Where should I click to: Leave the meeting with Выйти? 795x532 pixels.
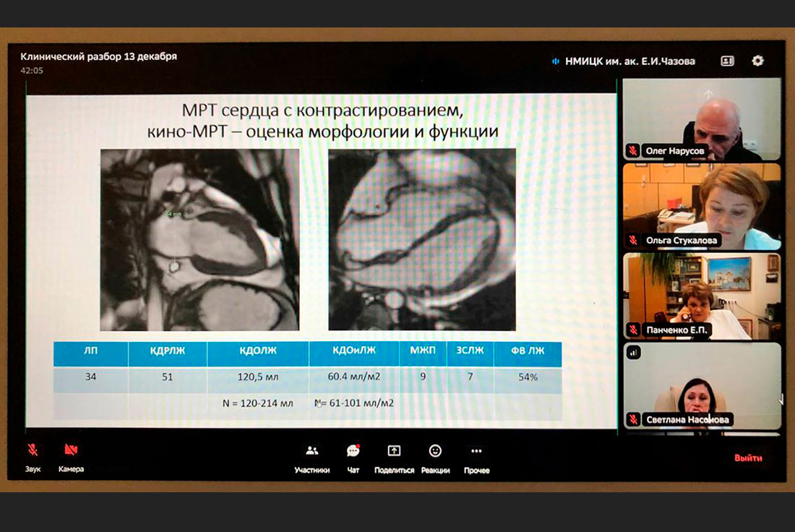(748, 458)
